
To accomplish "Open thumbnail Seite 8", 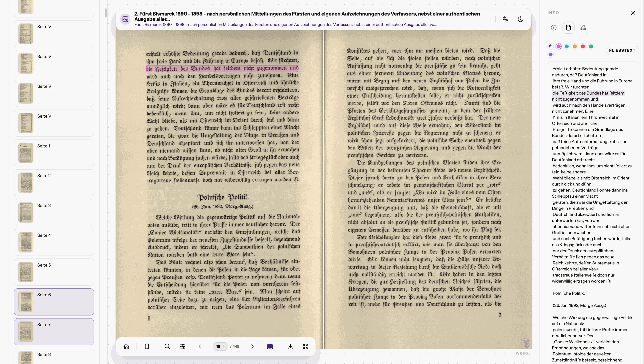I will tap(54, 356).
